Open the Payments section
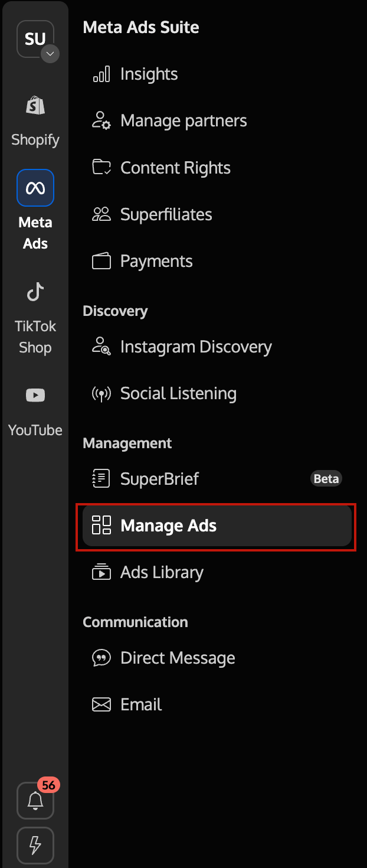The width and height of the screenshot is (367, 868). point(156,262)
